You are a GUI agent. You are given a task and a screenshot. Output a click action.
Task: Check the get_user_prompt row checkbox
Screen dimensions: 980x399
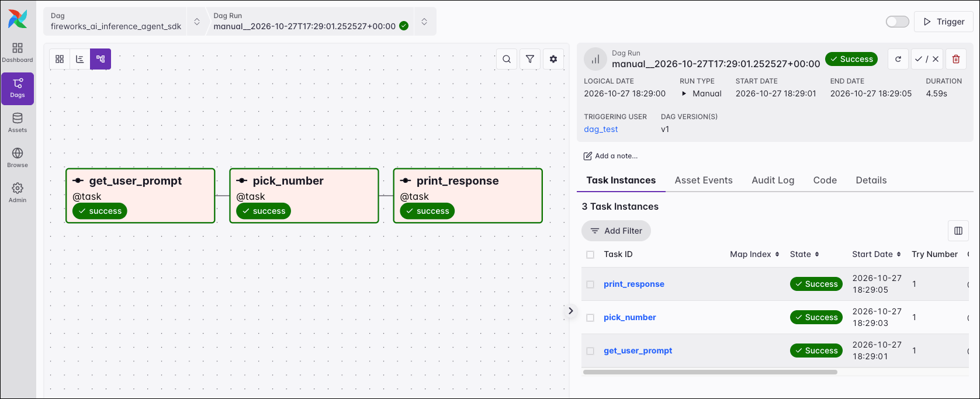coord(590,351)
